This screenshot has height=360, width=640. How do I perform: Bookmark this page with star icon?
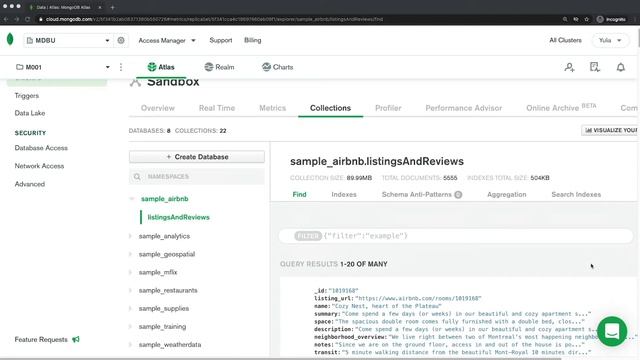tap(587, 19)
